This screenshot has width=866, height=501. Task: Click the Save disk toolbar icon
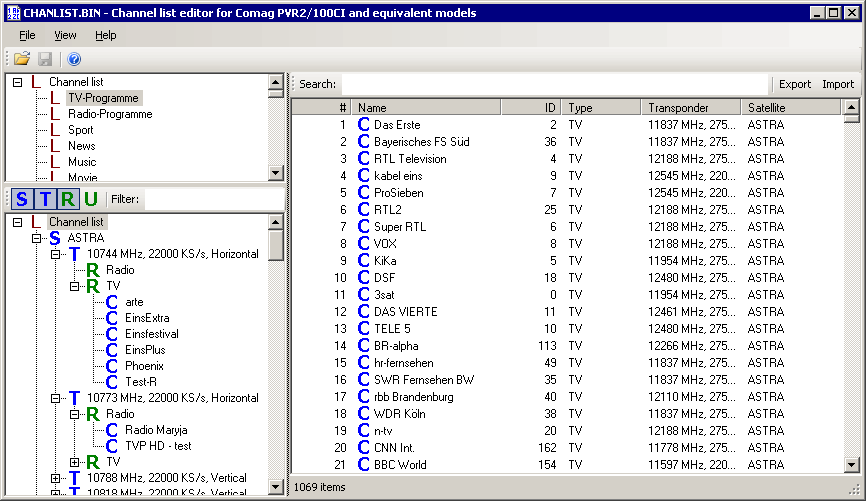coord(45,59)
